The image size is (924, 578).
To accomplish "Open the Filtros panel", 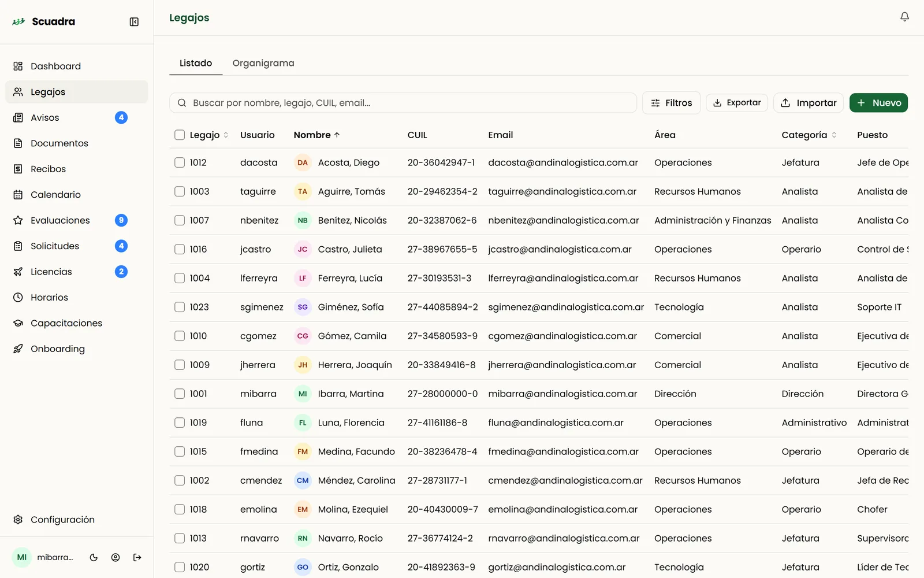I will pyautogui.click(x=671, y=103).
